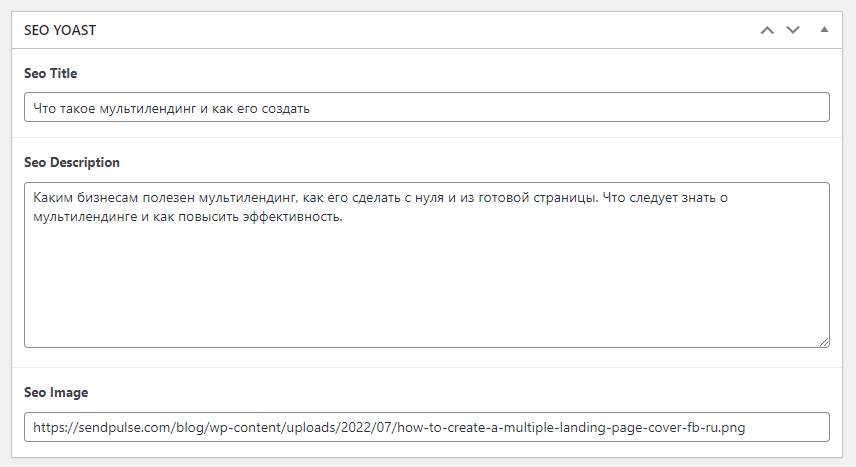
Task: Focus the Seo Title input field
Action: click(x=427, y=107)
